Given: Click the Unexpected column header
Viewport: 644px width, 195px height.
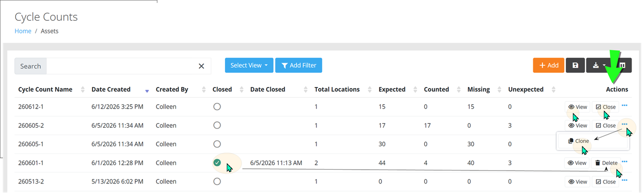Looking at the screenshot, I should pyautogui.click(x=526, y=89).
